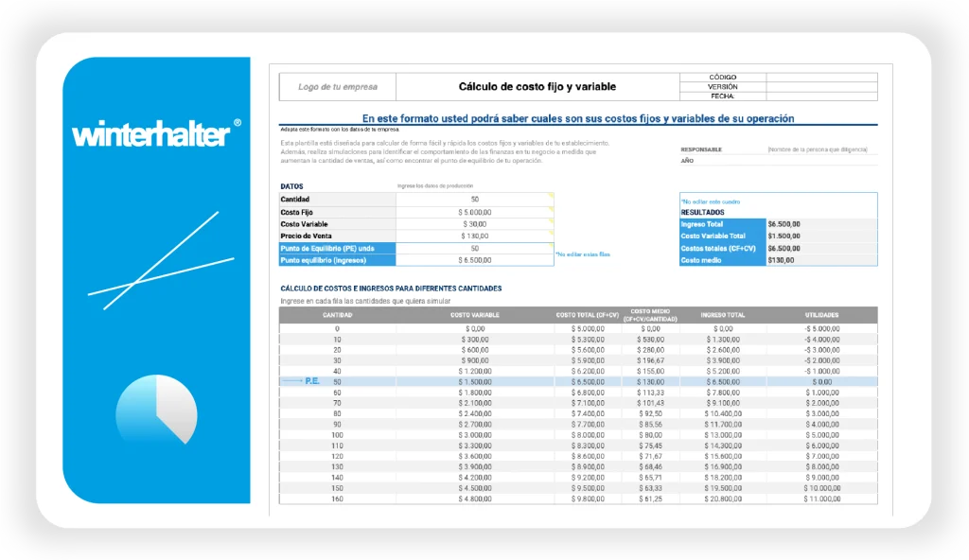Viewport: 969px width, 560px height.
Task: Click the 'Logo de tu empresa' placeholder
Action: (338, 87)
